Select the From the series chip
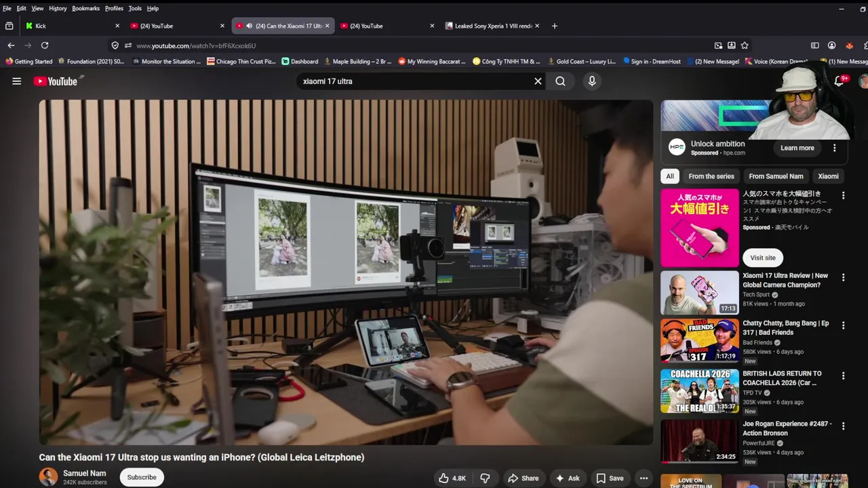Screen dimensions: 868x488 pos(711,176)
